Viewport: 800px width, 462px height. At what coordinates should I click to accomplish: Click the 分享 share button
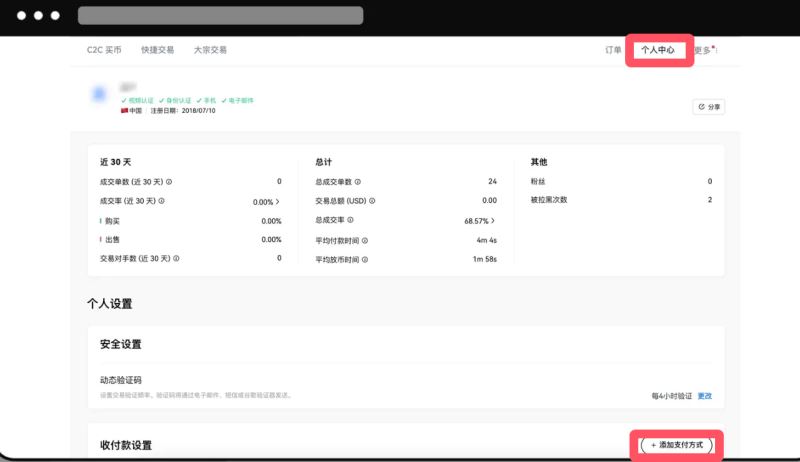709,106
